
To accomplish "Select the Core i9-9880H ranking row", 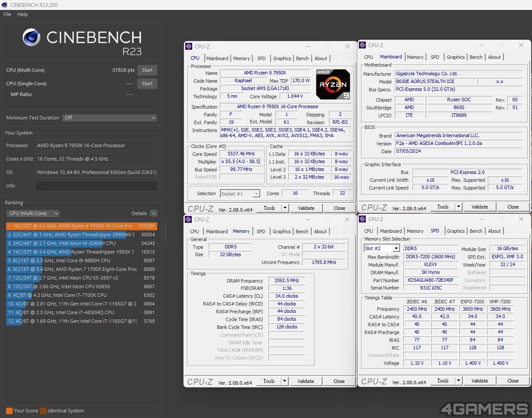I will 81,260.
